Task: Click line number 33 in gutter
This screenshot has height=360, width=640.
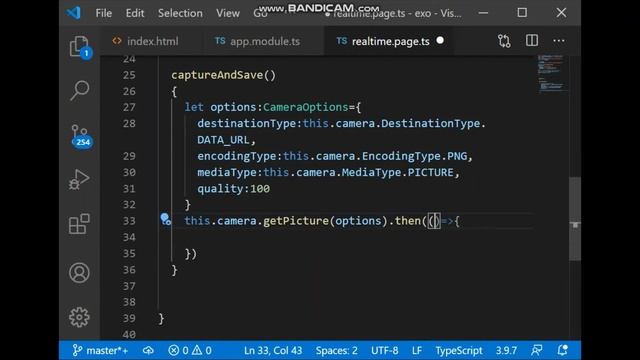Action: click(129, 221)
